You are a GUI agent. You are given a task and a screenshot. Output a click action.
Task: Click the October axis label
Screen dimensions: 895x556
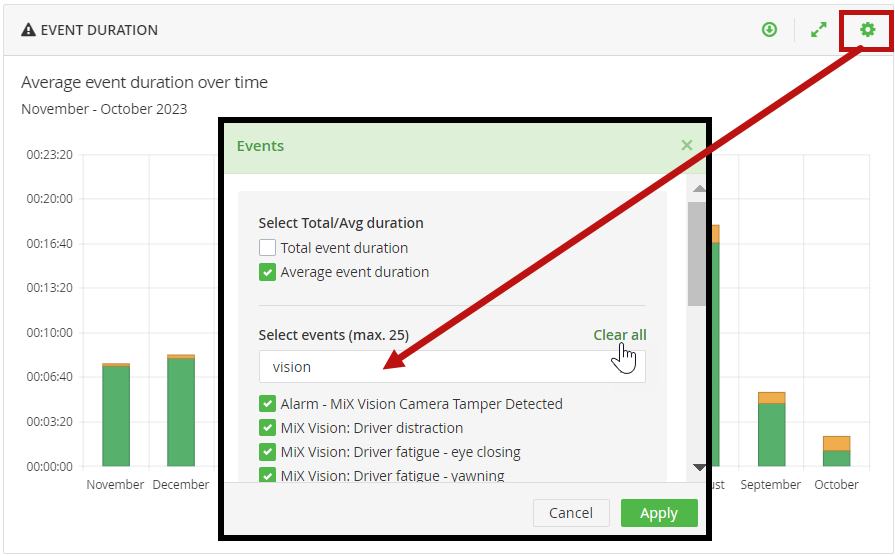pos(836,485)
